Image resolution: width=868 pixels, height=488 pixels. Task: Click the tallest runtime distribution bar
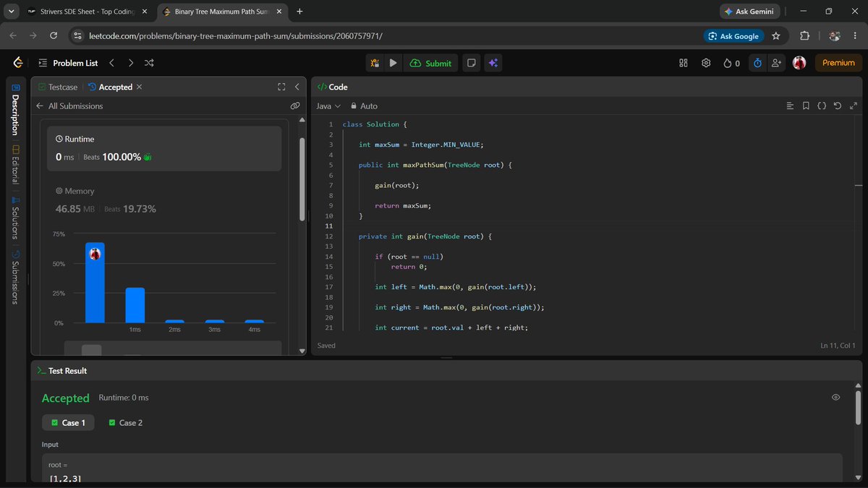95,283
